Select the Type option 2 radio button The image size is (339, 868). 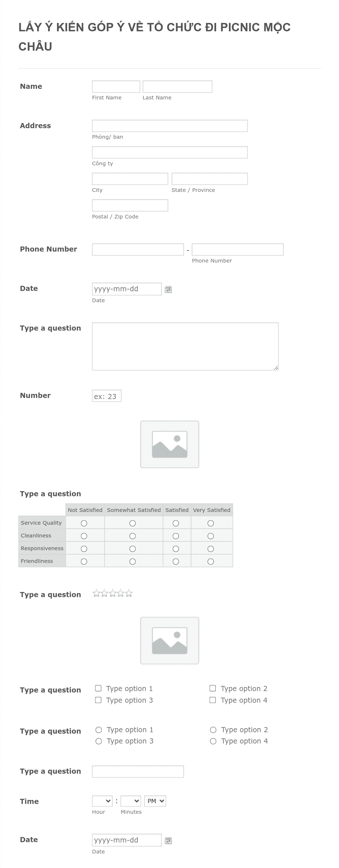coord(213,730)
